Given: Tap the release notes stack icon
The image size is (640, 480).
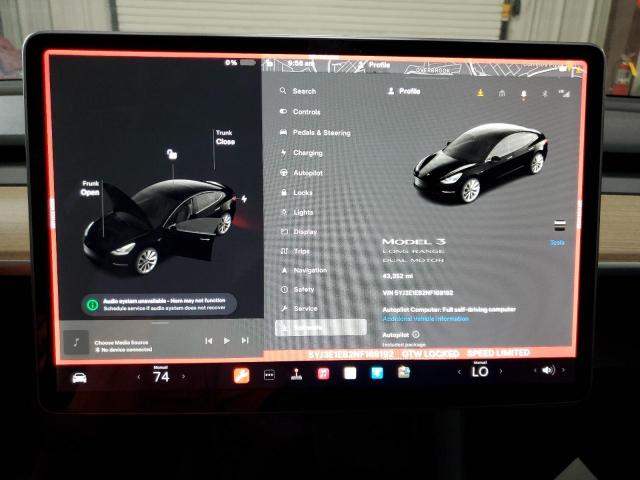Looking at the screenshot, I should pos(560,225).
